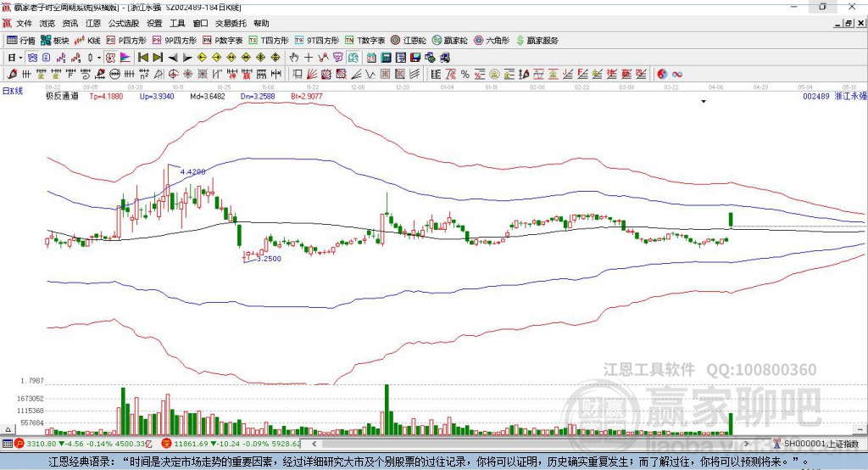This screenshot has width=868, height=470.
Task: Open the P数字表 tool
Action: [223, 41]
